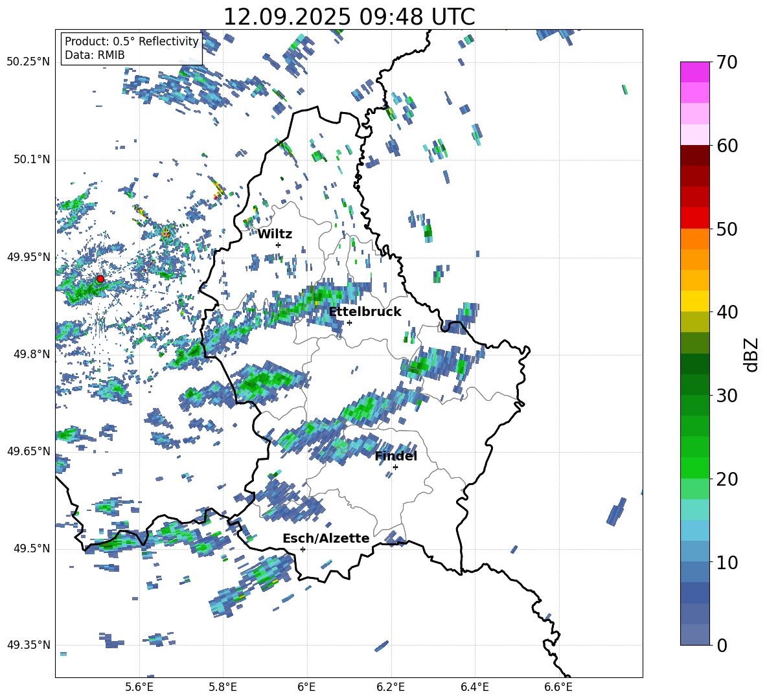This screenshot has height=700, width=767.
Task: Click the 'Data: RMIB' legend line
Action: [x=95, y=55]
